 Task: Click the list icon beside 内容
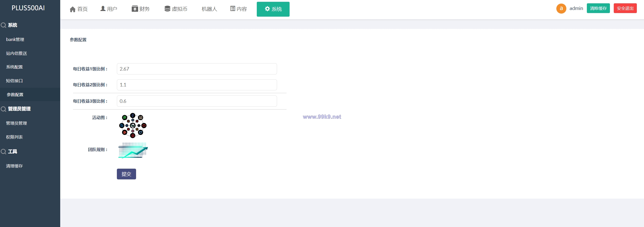[233, 9]
